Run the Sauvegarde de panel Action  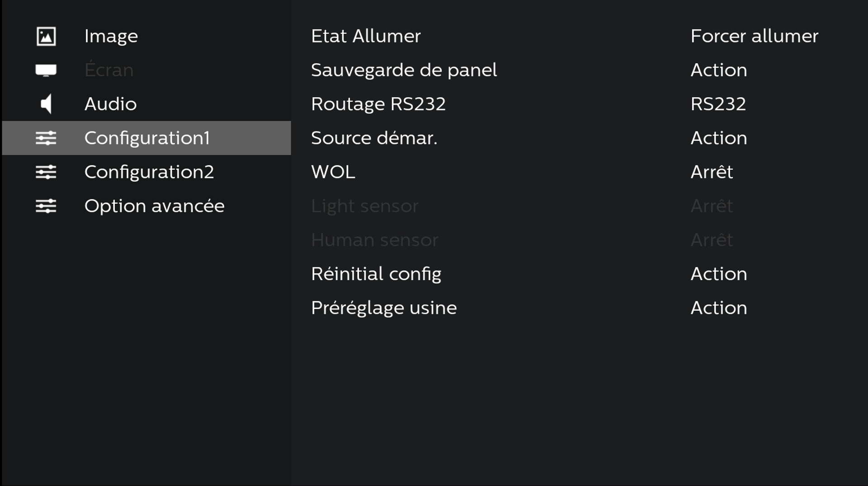pyautogui.click(x=718, y=70)
